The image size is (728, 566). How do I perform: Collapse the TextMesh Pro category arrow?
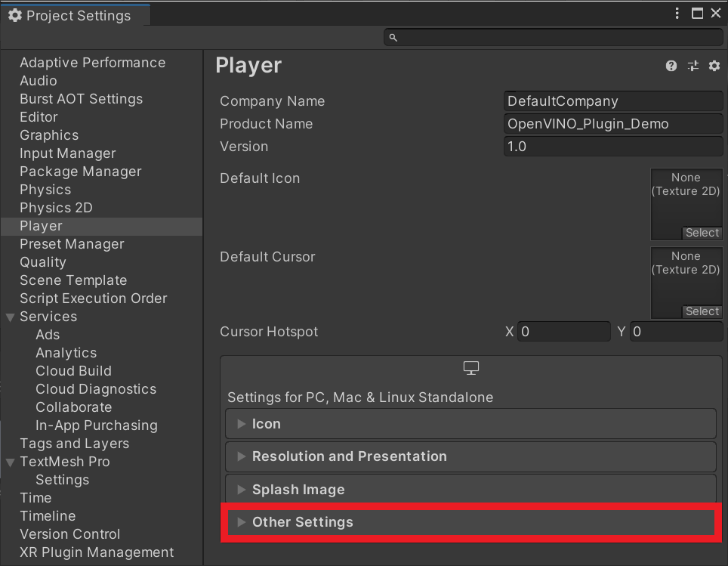[11, 462]
